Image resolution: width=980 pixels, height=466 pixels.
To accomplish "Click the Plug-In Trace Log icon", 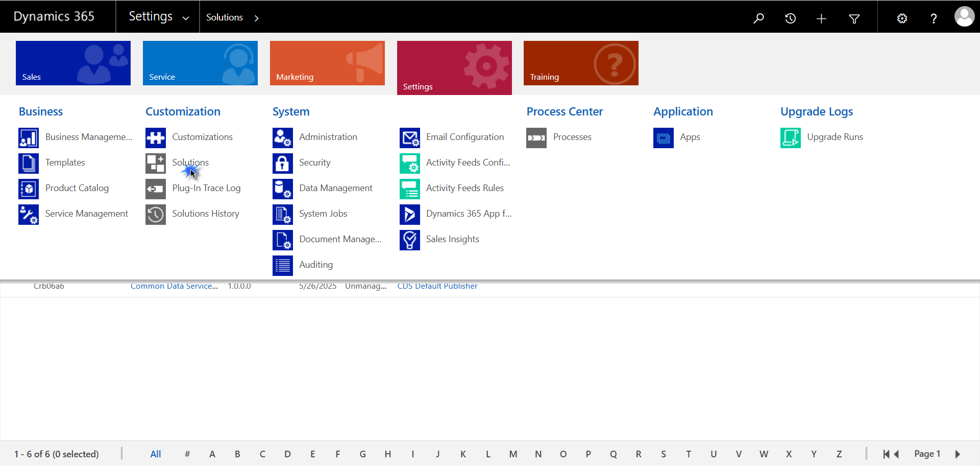I will pos(155,189).
